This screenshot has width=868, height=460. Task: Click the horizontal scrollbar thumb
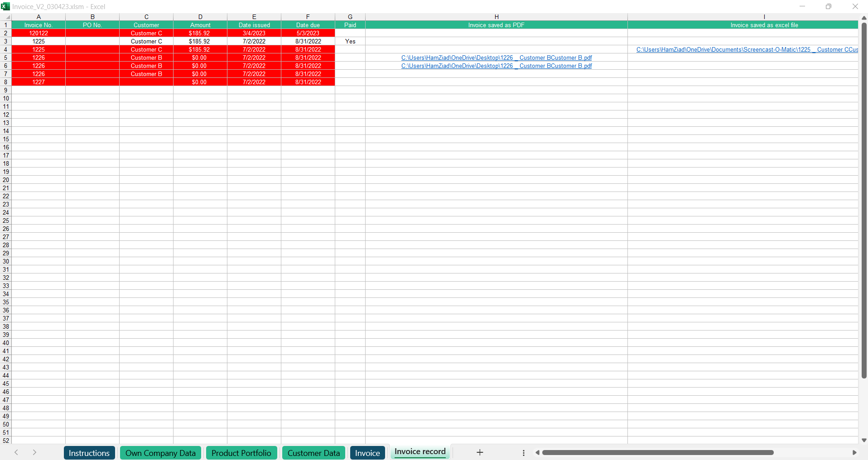point(658,452)
